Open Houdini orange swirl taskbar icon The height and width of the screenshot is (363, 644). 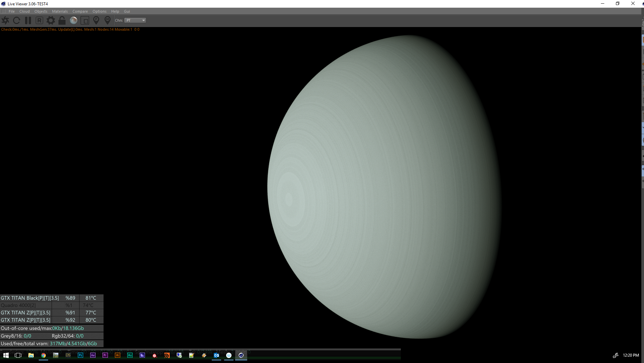167,355
